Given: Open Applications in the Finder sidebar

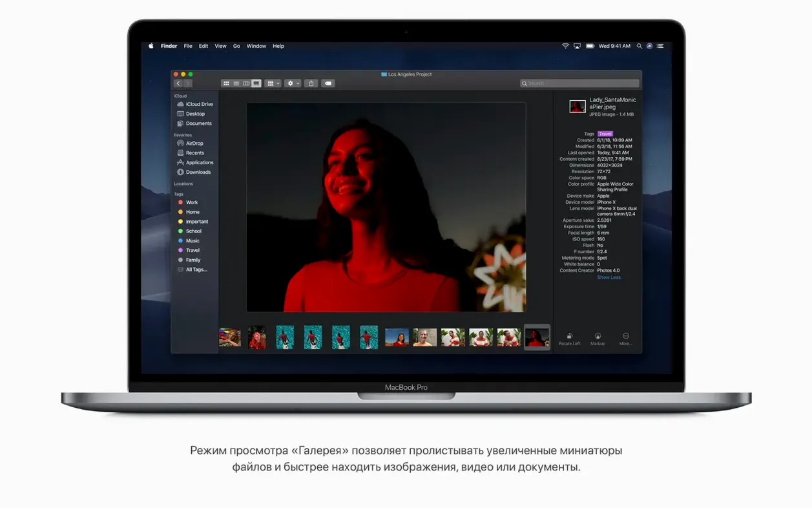Looking at the screenshot, I should tap(196, 163).
